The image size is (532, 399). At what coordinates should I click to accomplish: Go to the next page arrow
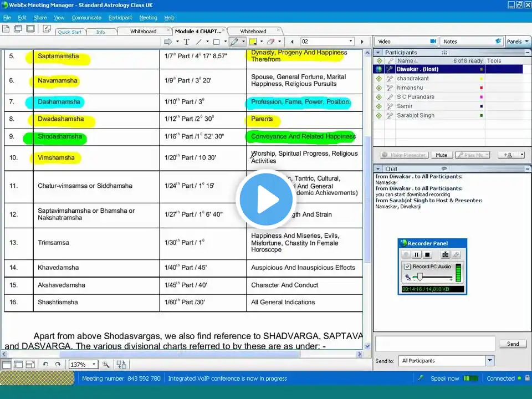[362, 42]
